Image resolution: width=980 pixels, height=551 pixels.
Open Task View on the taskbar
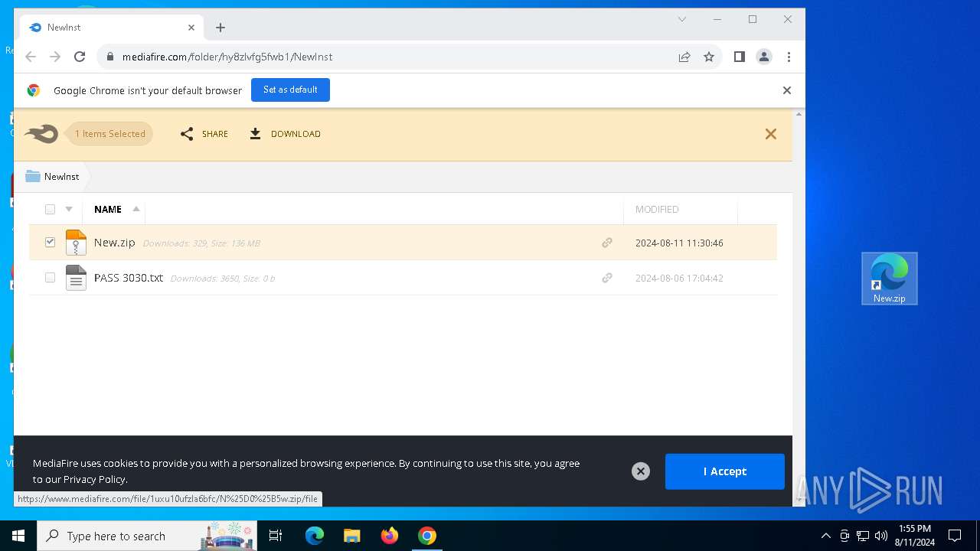pos(276,536)
